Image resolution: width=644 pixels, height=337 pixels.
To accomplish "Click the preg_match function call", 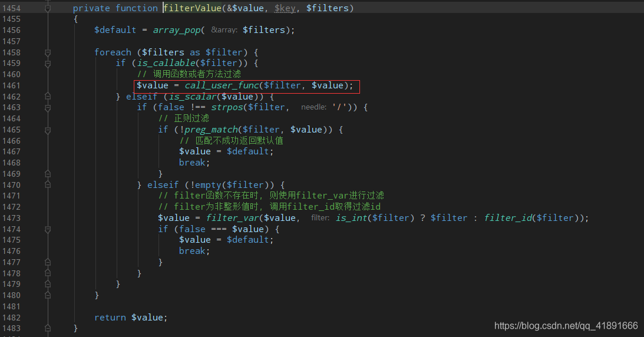I will point(211,130).
